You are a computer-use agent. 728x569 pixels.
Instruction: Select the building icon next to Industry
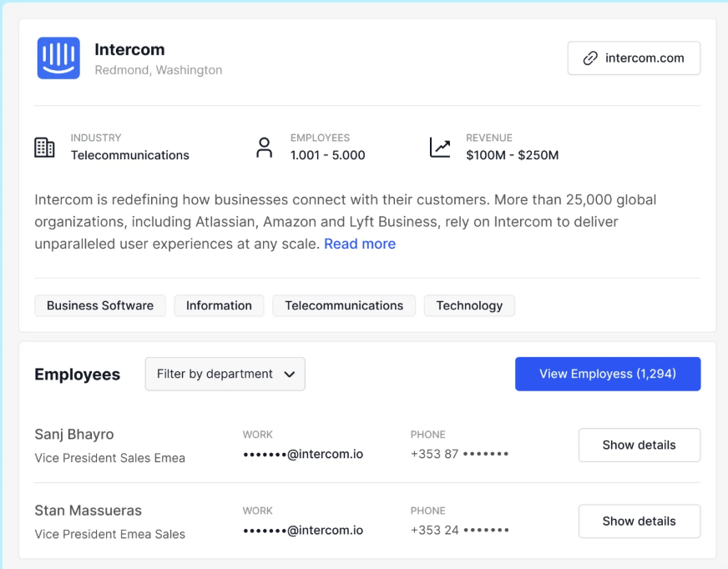tap(44, 147)
